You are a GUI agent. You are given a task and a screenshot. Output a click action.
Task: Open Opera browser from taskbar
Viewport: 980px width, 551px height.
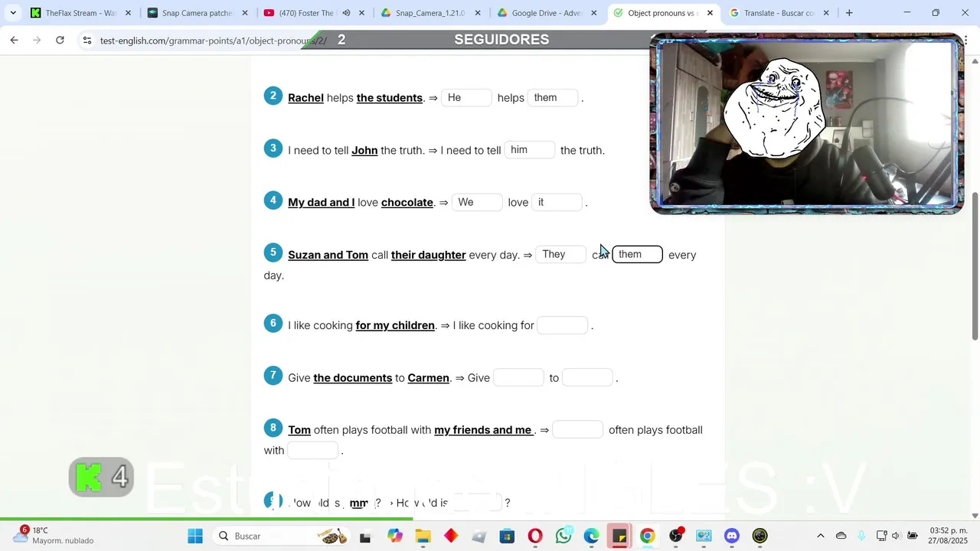click(x=535, y=536)
